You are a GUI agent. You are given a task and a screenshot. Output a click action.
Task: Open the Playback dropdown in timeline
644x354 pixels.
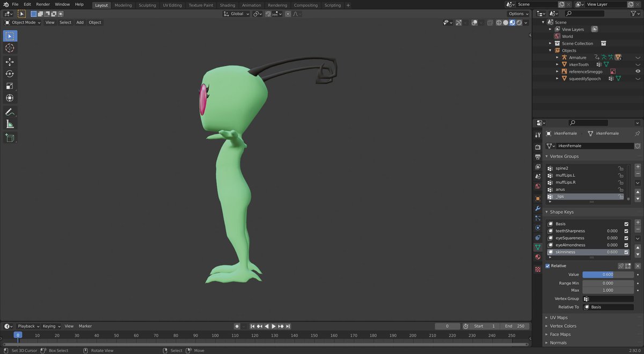point(28,326)
